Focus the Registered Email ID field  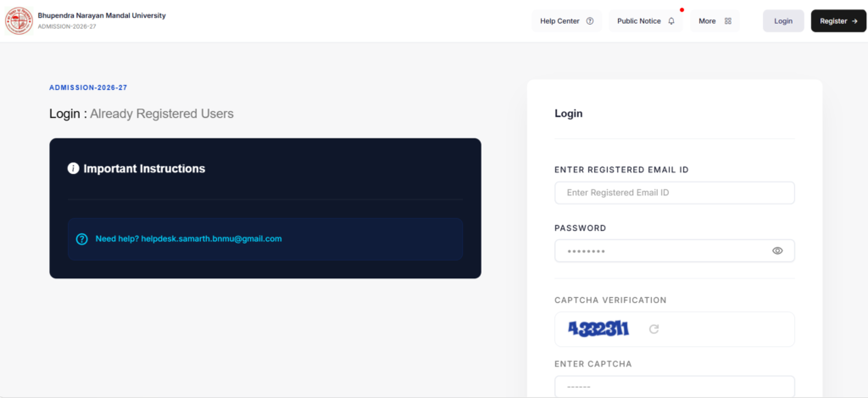pyautogui.click(x=674, y=193)
